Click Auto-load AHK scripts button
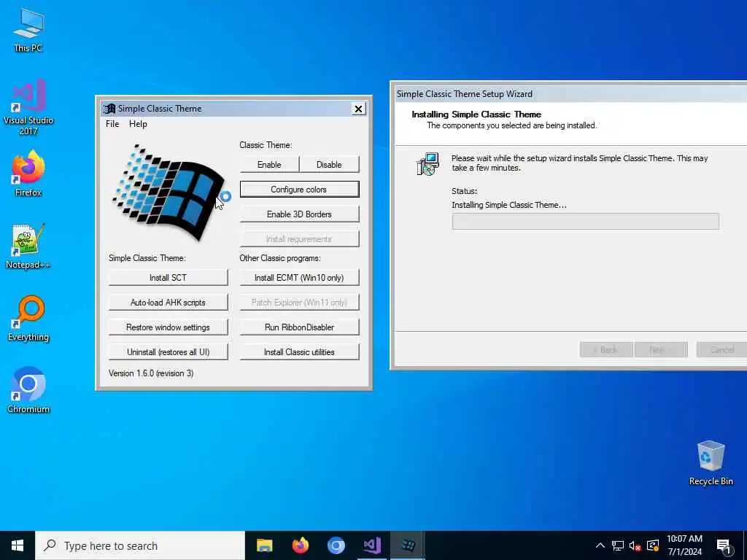 point(169,303)
